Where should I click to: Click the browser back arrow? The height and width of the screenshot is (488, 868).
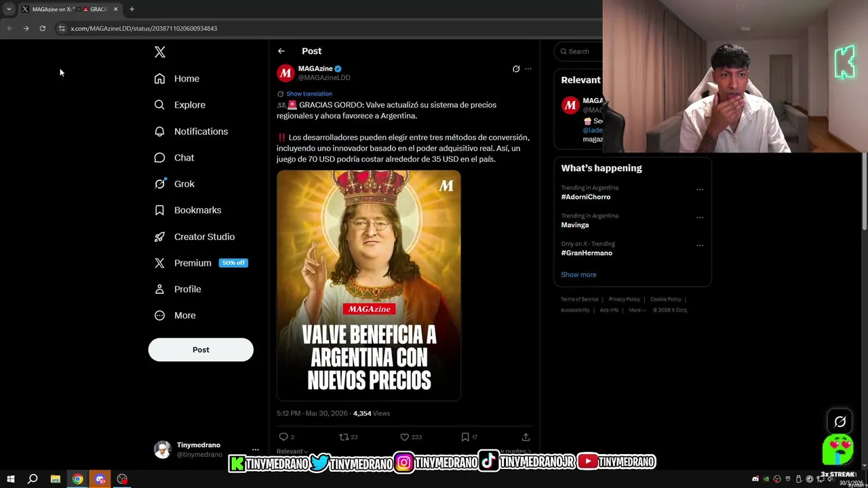tap(9, 28)
